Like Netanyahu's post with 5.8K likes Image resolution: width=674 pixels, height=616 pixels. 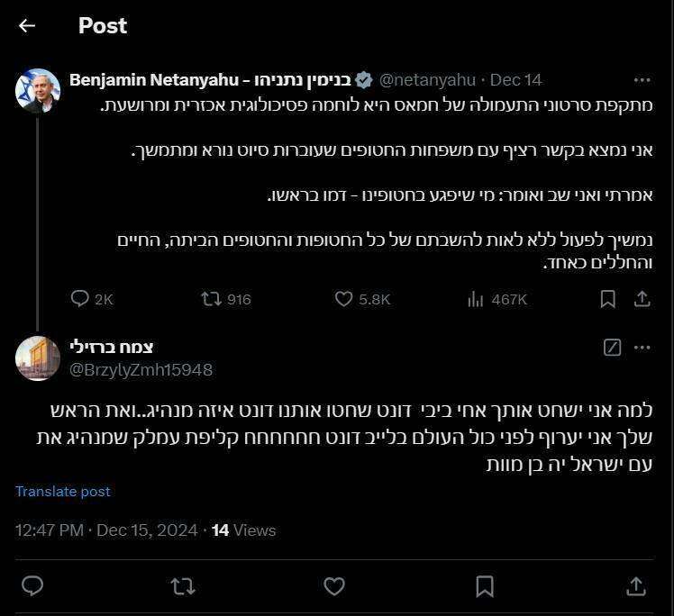click(343, 299)
